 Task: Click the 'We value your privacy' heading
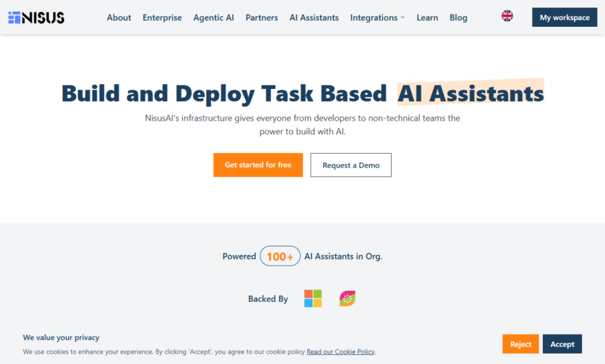coord(61,337)
